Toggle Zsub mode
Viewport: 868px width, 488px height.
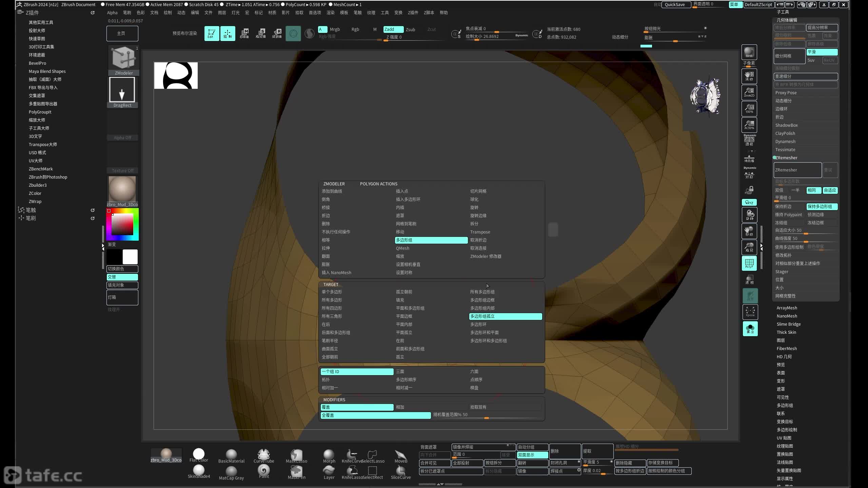pyautogui.click(x=410, y=29)
